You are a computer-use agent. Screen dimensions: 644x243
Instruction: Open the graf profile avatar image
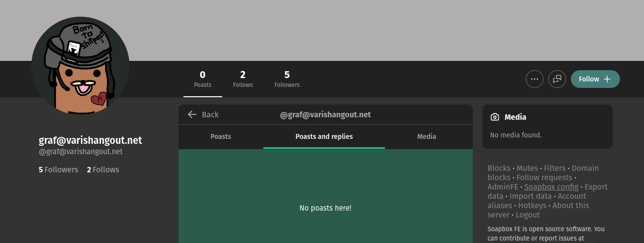(x=80, y=65)
